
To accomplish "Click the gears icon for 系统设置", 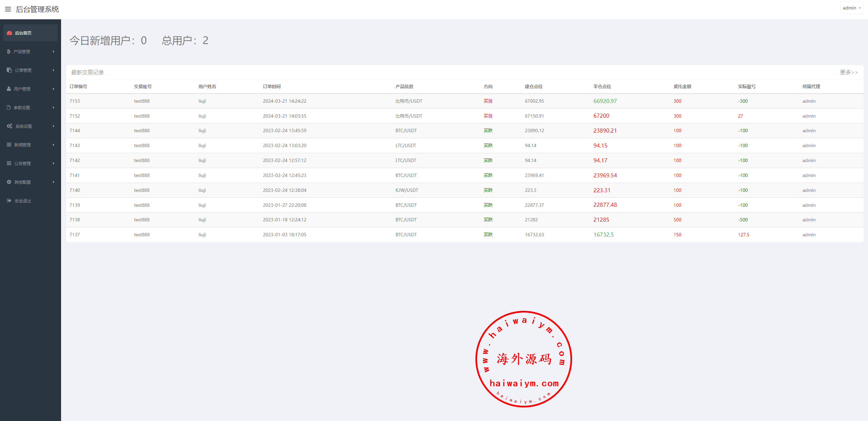I will coord(10,126).
